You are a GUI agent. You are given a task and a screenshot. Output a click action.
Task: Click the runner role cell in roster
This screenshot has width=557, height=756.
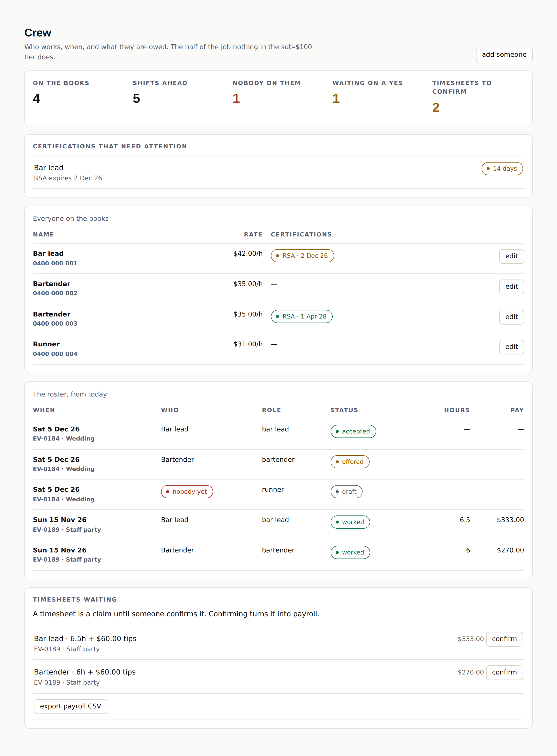click(273, 490)
